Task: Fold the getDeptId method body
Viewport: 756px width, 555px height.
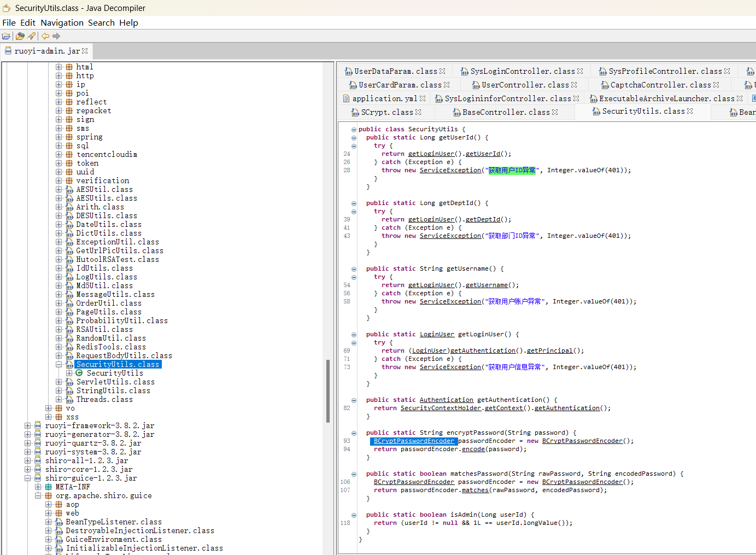Action: coord(354,203)
